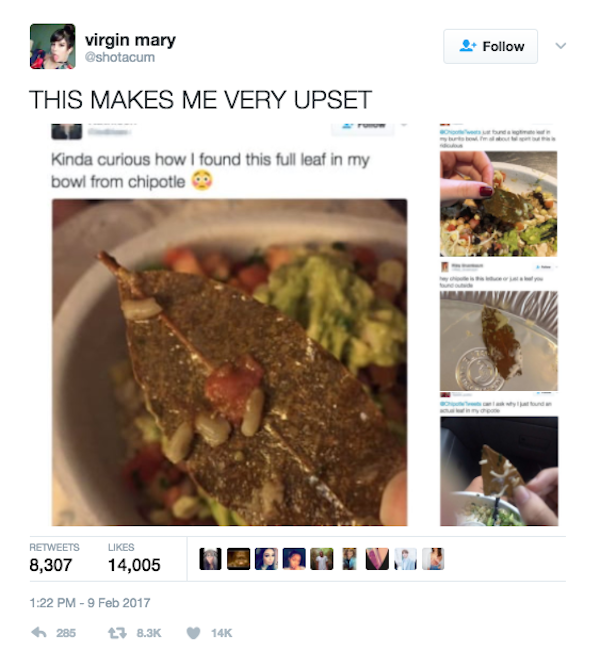
Task: Open the bottom-right hand-held leaf photo
Action: [499, 471]
